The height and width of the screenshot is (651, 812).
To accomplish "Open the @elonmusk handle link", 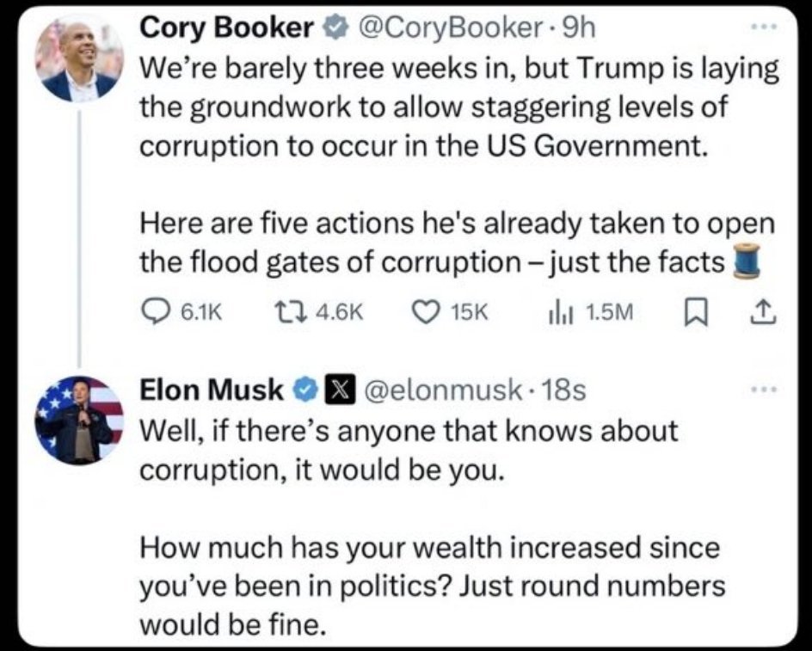I will pos(443,390).
